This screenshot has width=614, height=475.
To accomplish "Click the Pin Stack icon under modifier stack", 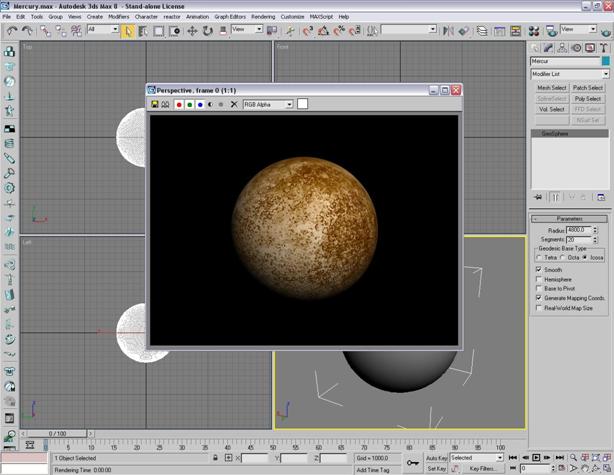I will click(539, 197).
